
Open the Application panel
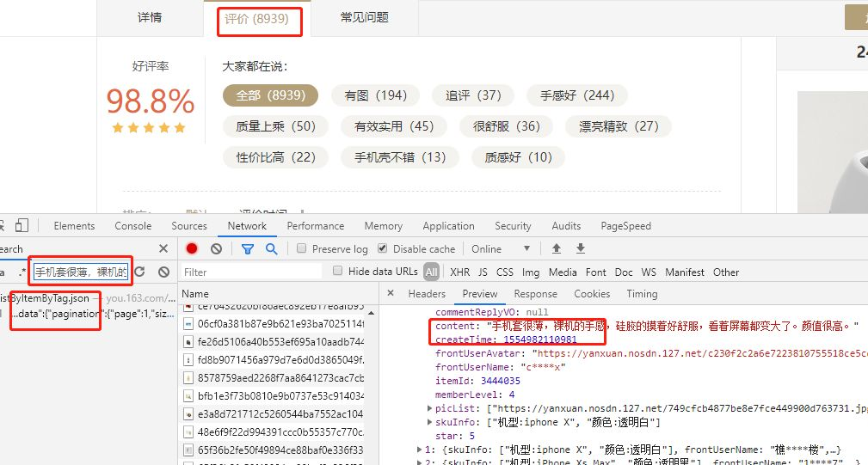448,225
